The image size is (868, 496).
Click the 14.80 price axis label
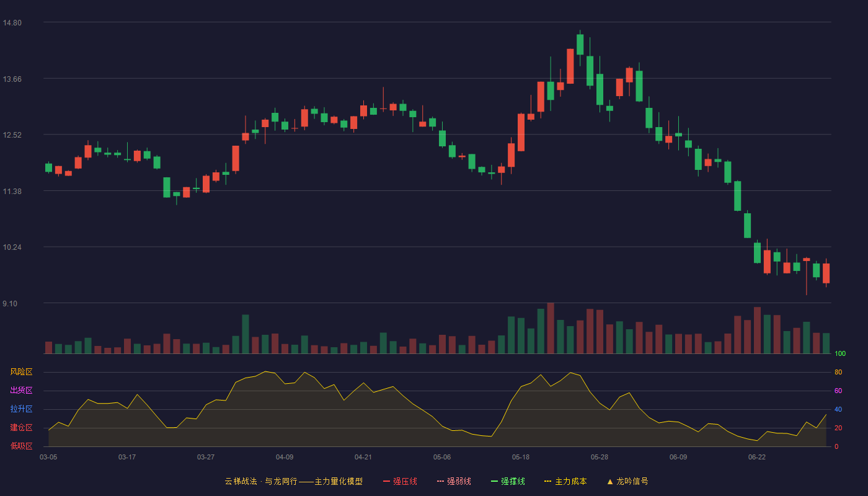coord(12,23)
